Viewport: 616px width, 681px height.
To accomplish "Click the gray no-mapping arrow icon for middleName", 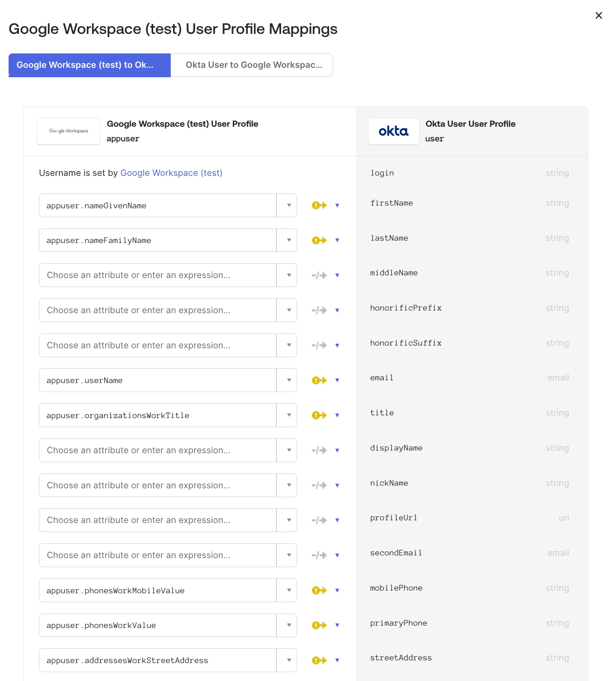I will point(319,275).
